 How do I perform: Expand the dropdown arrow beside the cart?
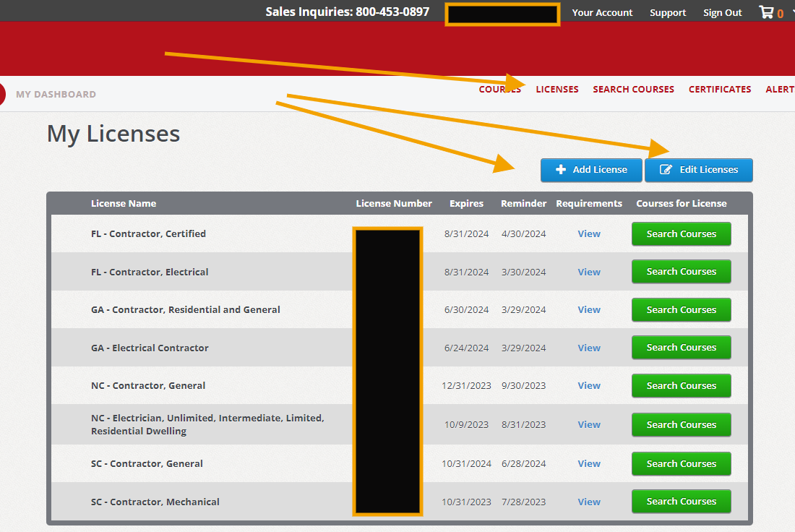pyautogui.click(x=791, y=13)
